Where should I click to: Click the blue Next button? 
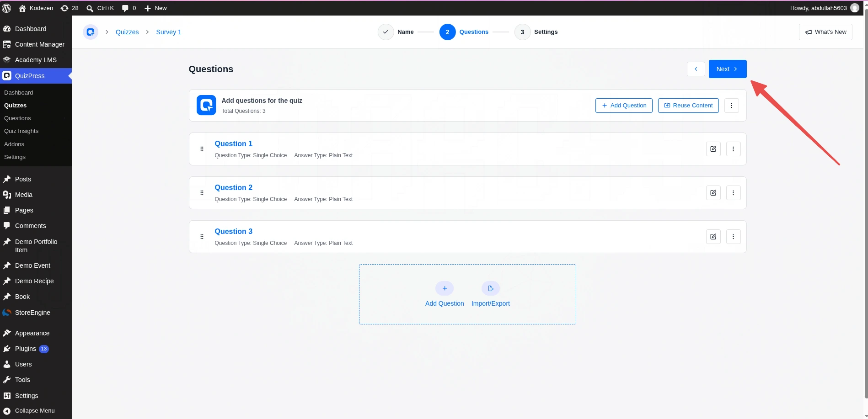coord(728,69)
